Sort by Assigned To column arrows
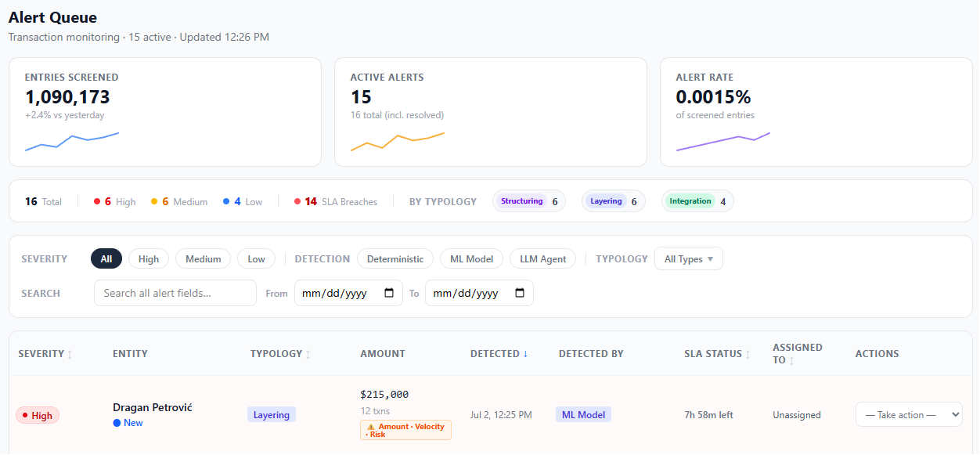The image size is (980, 455). click(x=791, y=360)
